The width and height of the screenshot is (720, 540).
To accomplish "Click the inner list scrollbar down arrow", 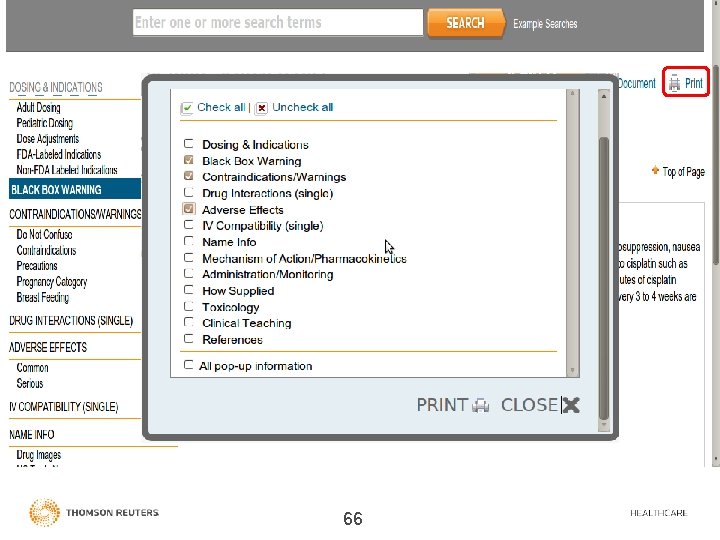I will coord(572,370).
